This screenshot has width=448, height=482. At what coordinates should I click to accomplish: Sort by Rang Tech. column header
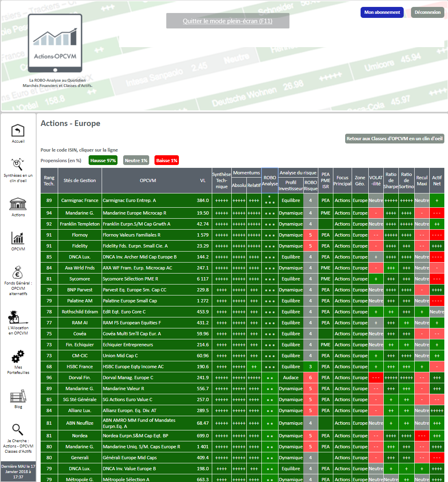(49, 180)
